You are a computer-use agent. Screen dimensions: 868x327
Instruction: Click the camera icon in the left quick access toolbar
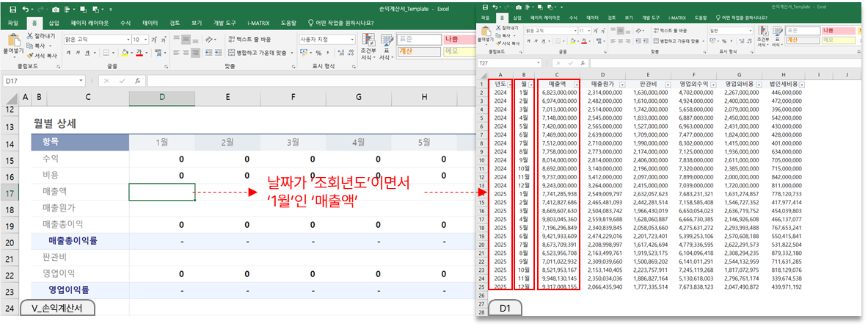point(56,9)
